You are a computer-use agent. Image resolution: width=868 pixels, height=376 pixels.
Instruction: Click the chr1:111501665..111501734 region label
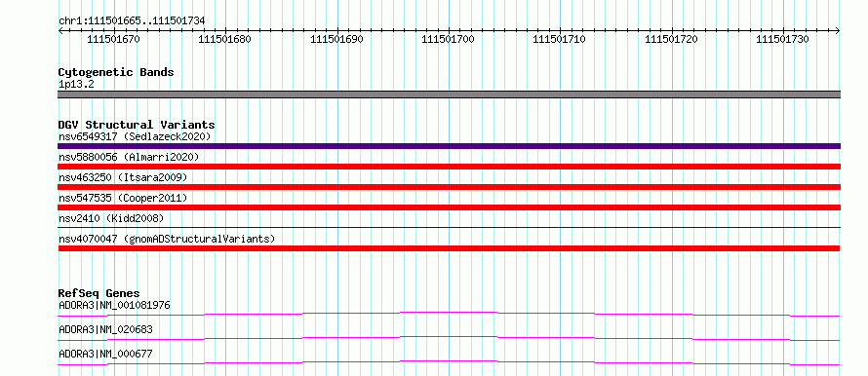(x=132, y=20)
